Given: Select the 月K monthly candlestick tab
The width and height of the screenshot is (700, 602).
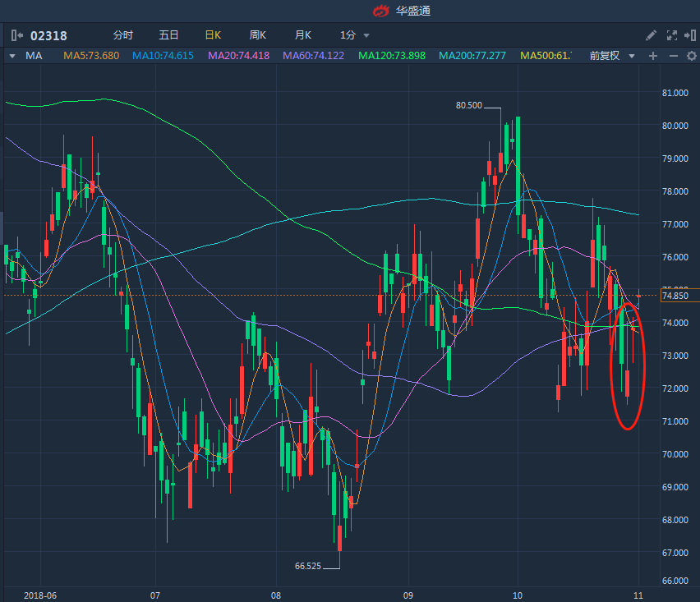Looking at the screenshot, I should pos(303,35).
